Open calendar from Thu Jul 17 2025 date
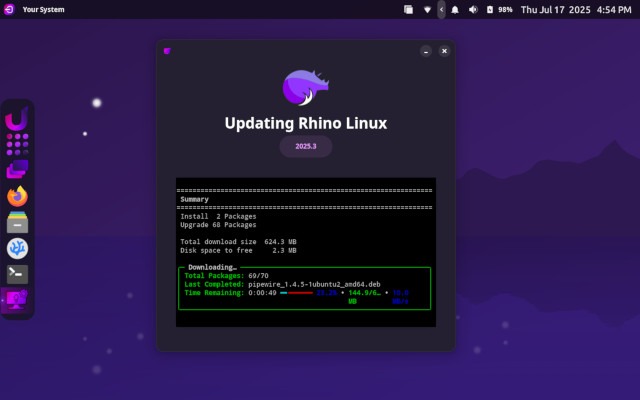The width and height of the screenshot is (640, 400). (556, 9)
